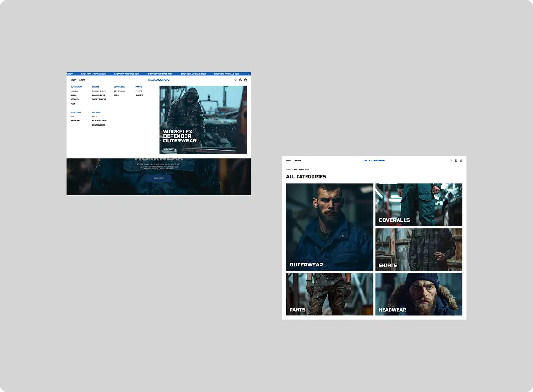Select Jackets under Outerwear

[74, 91]
